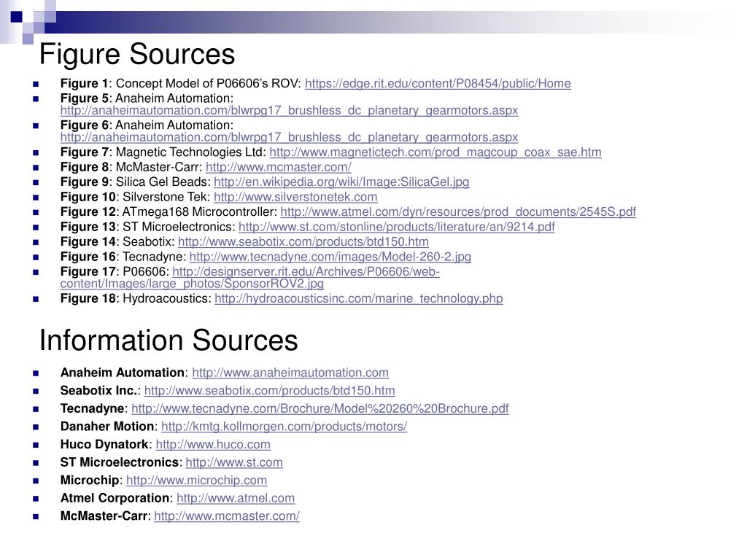This screenshot has width=747, height=560.
Task: Open Seabotix Inc. btd150 information link
Action: (x=270, y=391)
